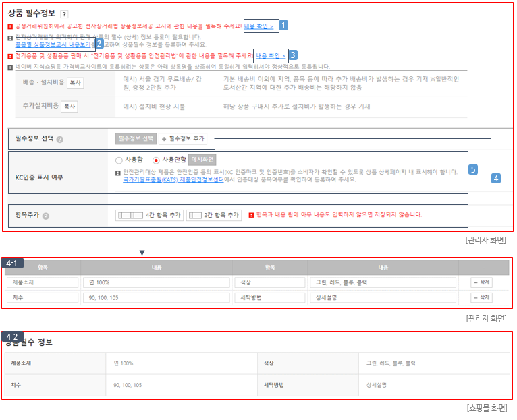The width and height of the screenshot is (517, 420).
Task: Select 사용함 radio for KC인증 표시
Action: (x=119, y=160)
